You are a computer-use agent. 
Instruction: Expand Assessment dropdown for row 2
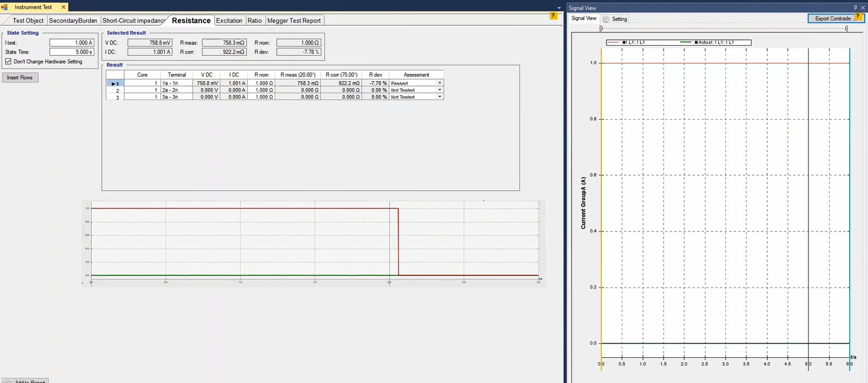(x=439, y=90)
